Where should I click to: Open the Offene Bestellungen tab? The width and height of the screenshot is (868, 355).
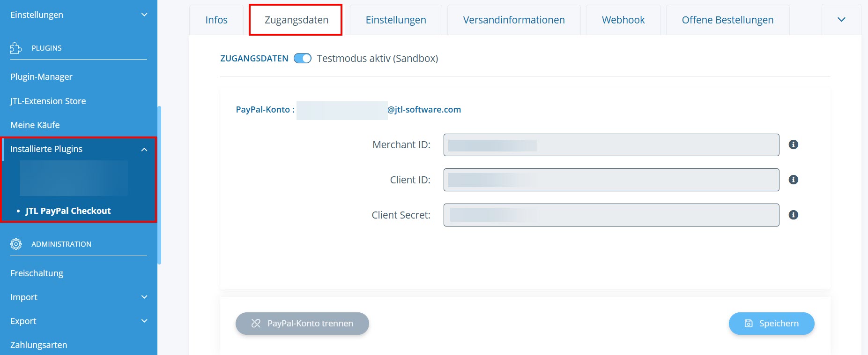(727, 20)
